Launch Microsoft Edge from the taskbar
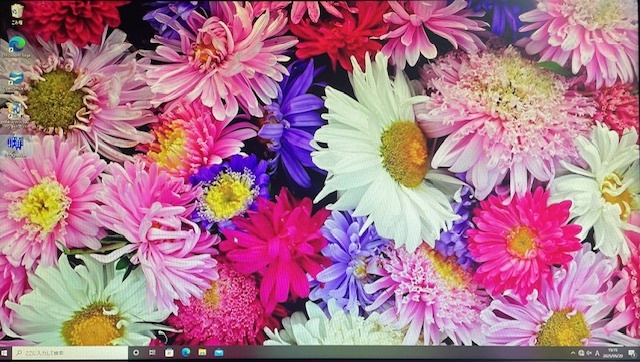Image resolution: width=640 pixels, height=362 pixels. click(186, 352)
